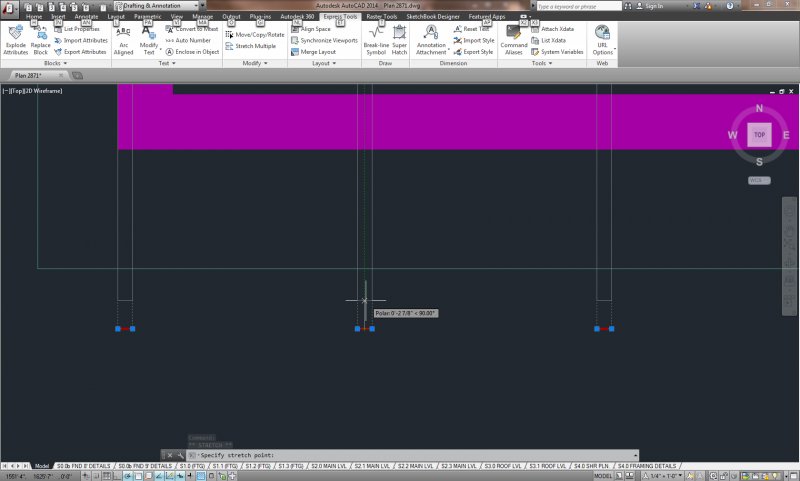This screenshot has width=800, height=481.
Task: Click Sign In button in title bar
Action: tap(649, 6)
